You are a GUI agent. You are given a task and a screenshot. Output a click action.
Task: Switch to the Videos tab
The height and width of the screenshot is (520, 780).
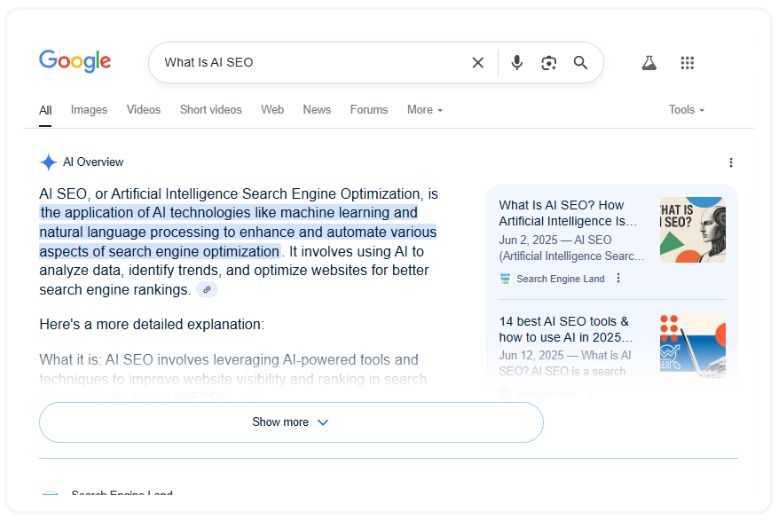(143, 109)
